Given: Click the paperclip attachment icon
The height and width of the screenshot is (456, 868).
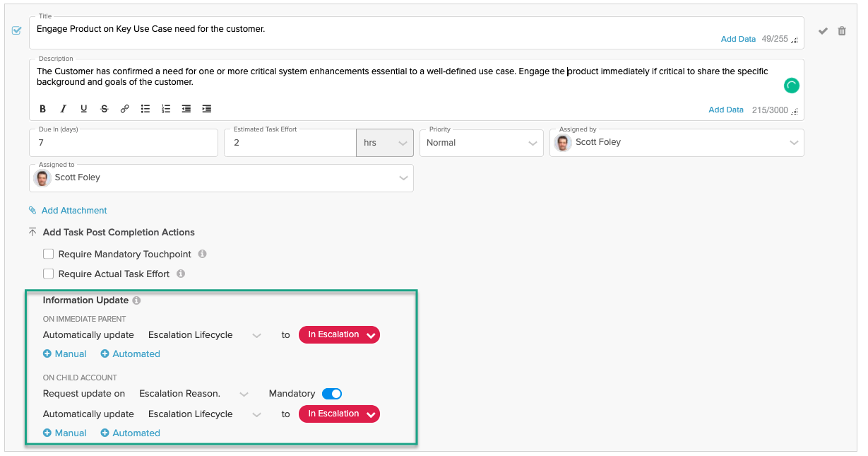Looking at the screenshot, I should pyautogui.click(x=32, y=211).
